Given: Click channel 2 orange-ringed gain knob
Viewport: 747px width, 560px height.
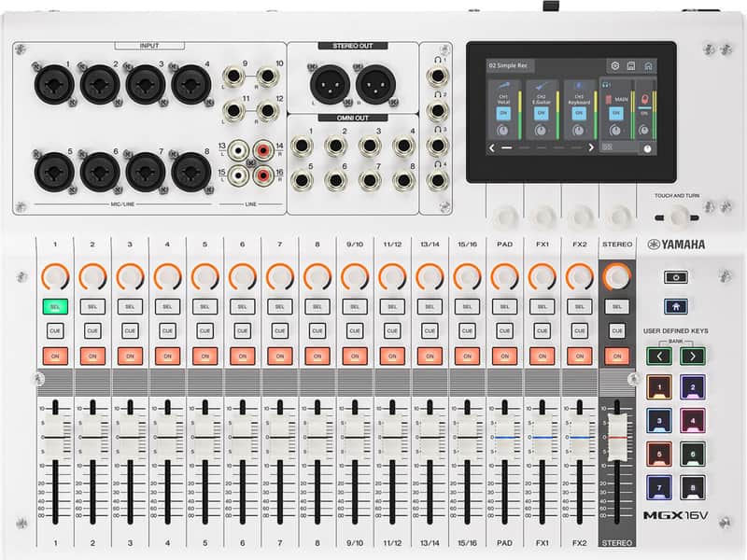Looking at the screenshot, I should click(x=92, y=276).
